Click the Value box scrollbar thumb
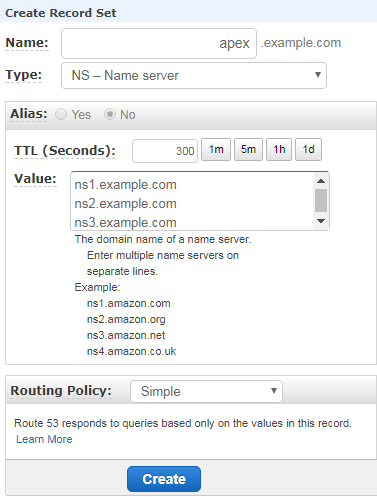 tap(321, 201)
